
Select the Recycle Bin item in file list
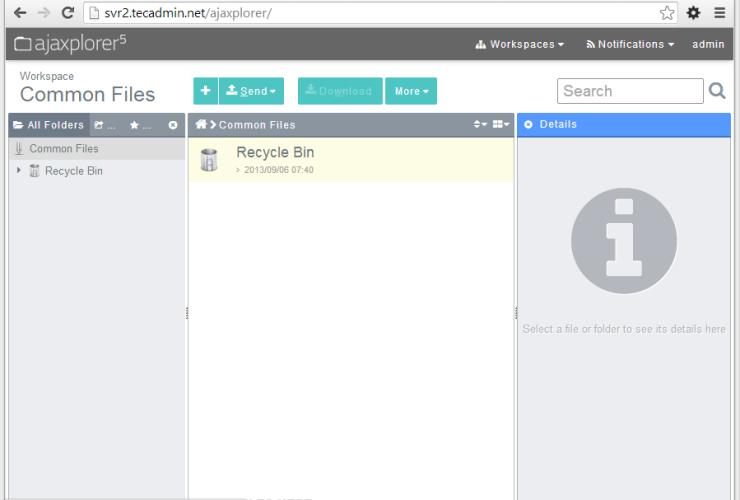point(275,153)
